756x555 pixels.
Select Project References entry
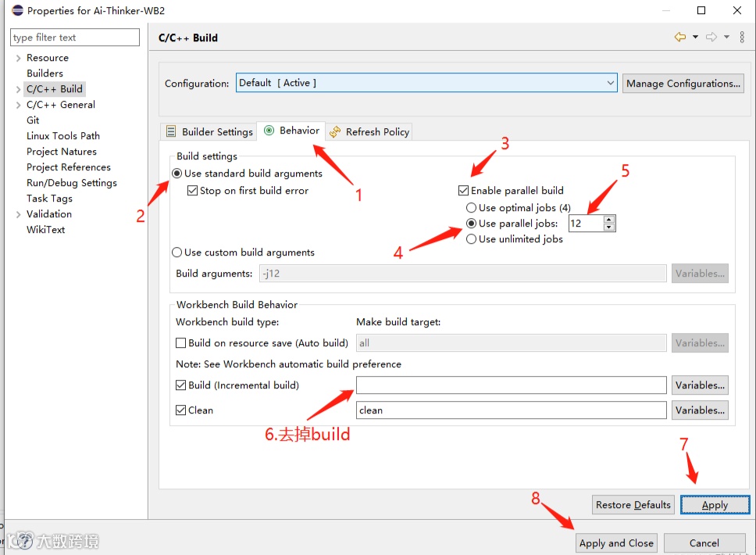click(69, 167)
